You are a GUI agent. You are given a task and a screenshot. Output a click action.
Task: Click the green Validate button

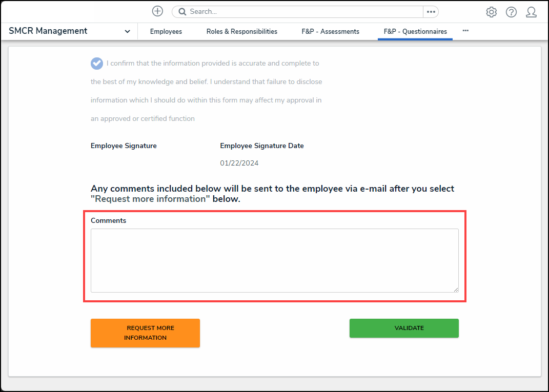tap(404, 328)
